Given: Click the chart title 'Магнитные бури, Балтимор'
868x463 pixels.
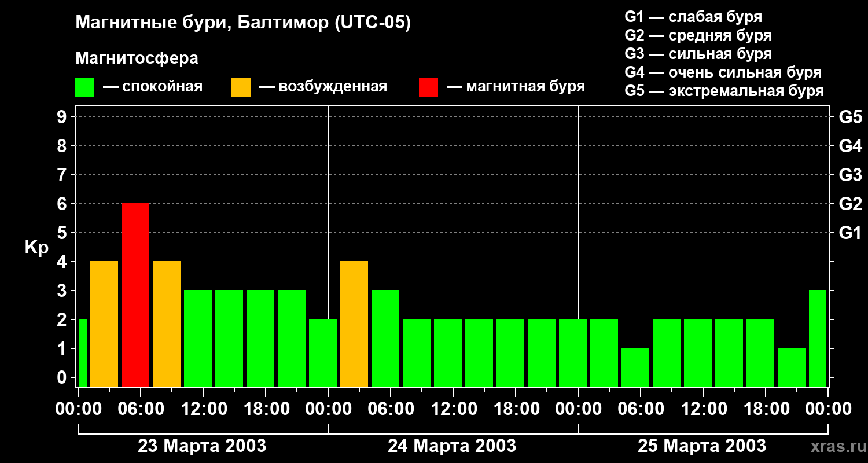Looking at the screenshot, I should (x=243, y=23).
